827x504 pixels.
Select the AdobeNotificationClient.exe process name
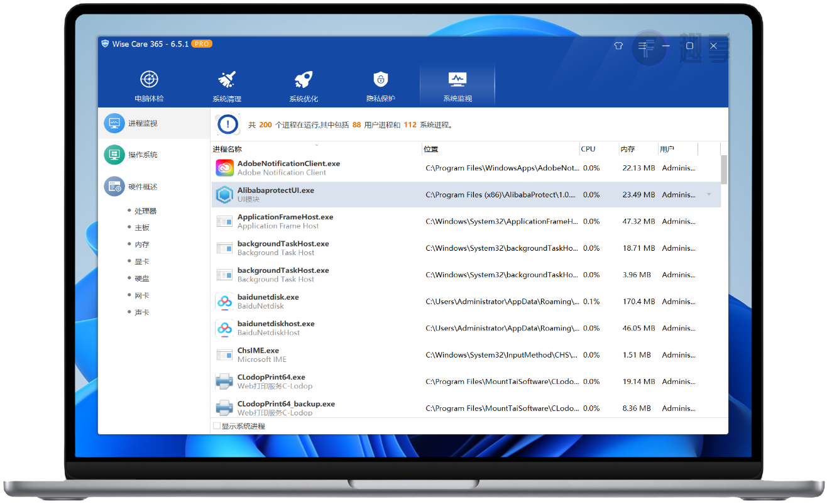[x=288, y=163]
